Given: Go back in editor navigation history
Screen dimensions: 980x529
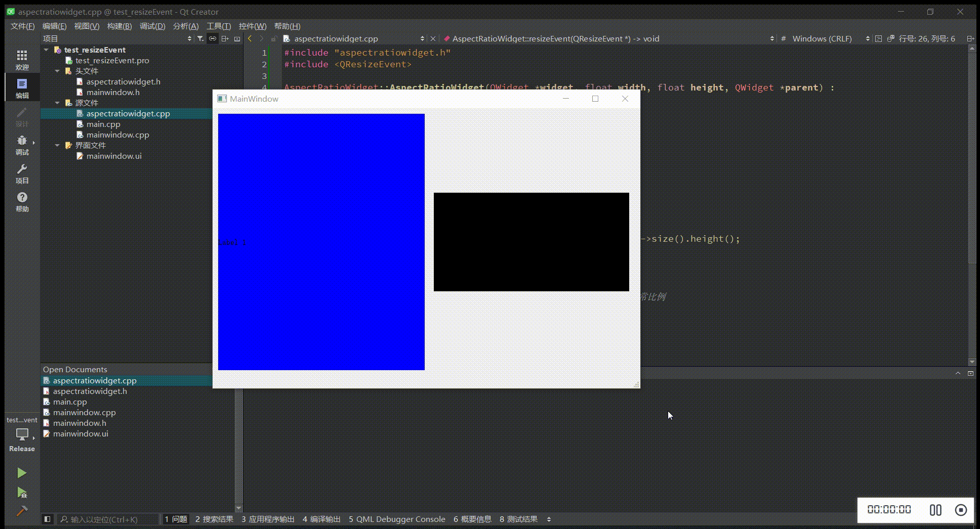Looking at the screenshot, I should click(x=250, y=38).
